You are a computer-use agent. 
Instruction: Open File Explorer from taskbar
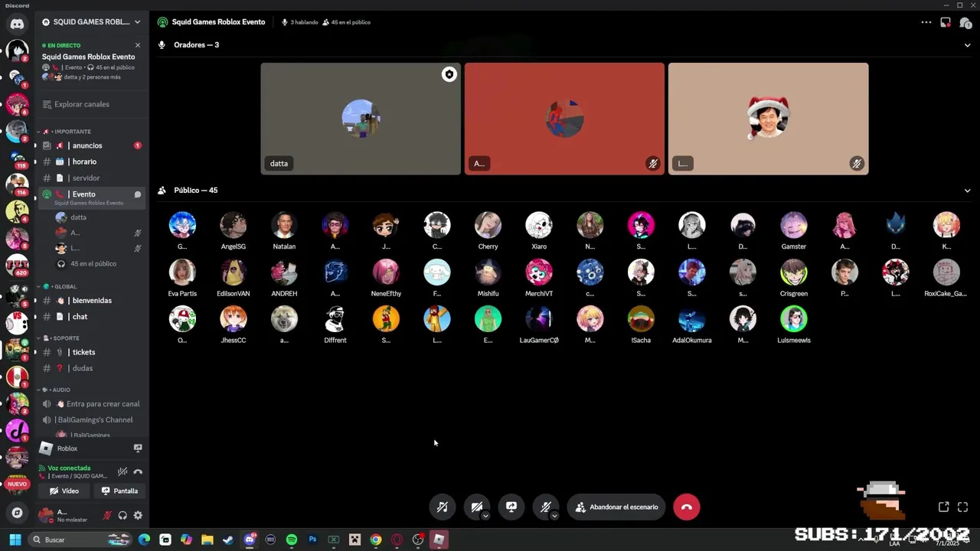pos(207,540)
